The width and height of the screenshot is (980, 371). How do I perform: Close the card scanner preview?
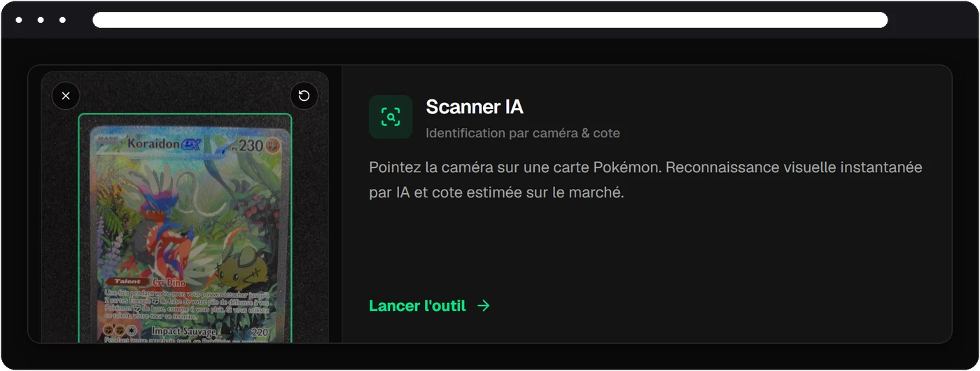pos(66,96)
